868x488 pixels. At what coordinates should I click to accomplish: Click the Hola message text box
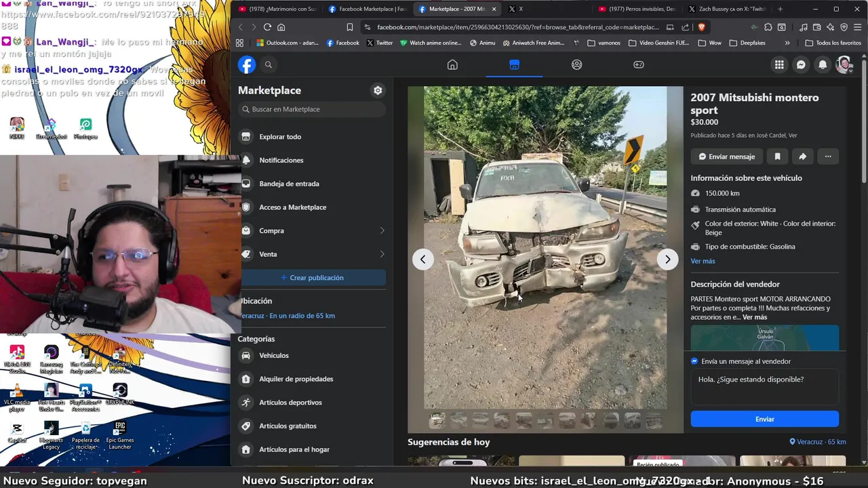point(764,387)
